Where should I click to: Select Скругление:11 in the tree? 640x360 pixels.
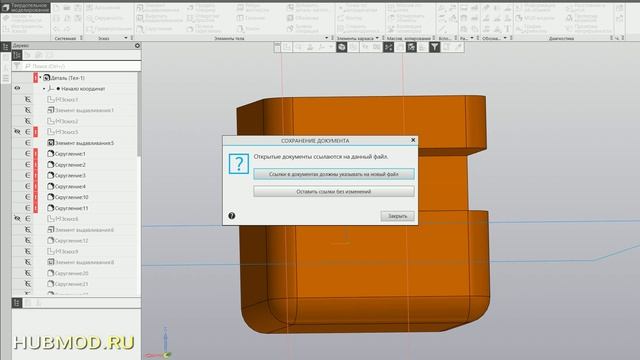[68, 208]
